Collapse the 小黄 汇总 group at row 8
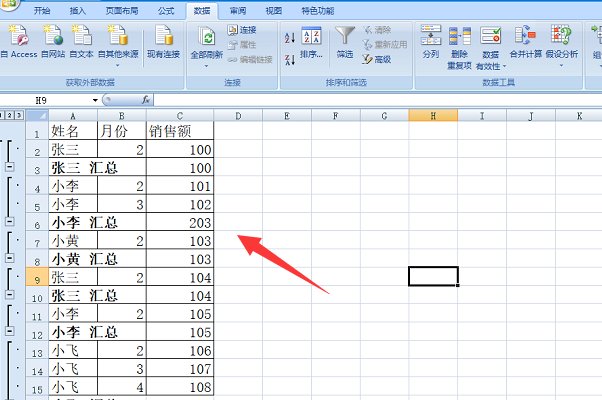This screenshot has width=602, height=400. [10, 258]
